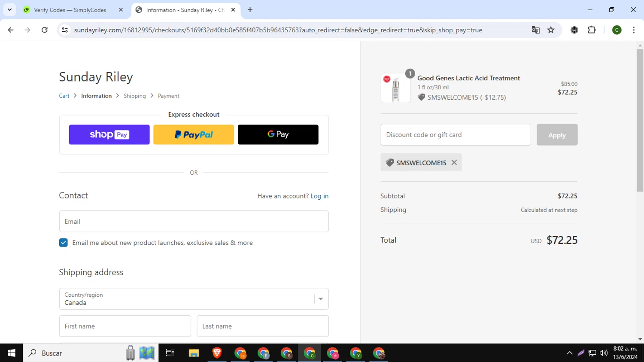Screen dimensions: 644x362
Task: Close the Verify Codes tab
Action: click(121, 10)
